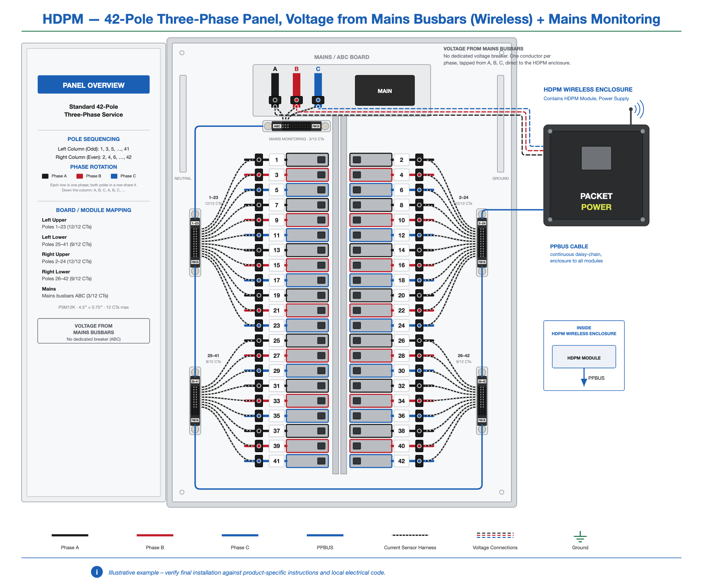Click the blue Phase C busbar terminal
The image size is (703, 588).
(x=318, y=100)
